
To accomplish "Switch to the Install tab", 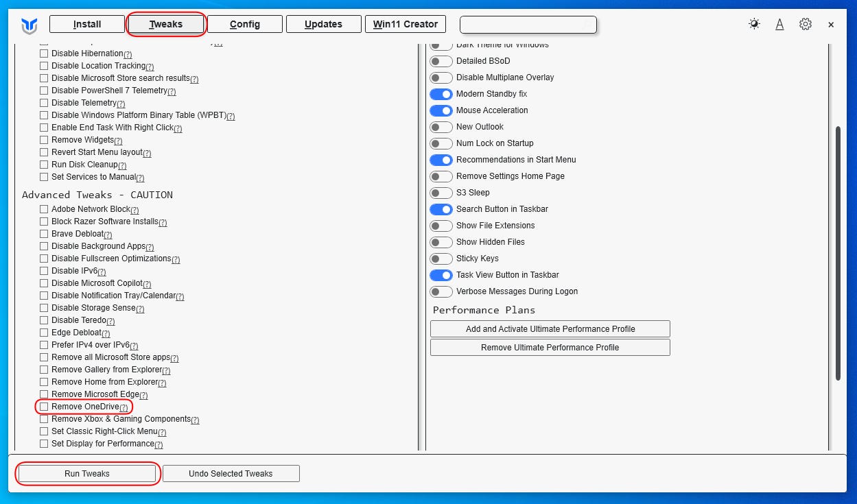I will tap(87, 24).
